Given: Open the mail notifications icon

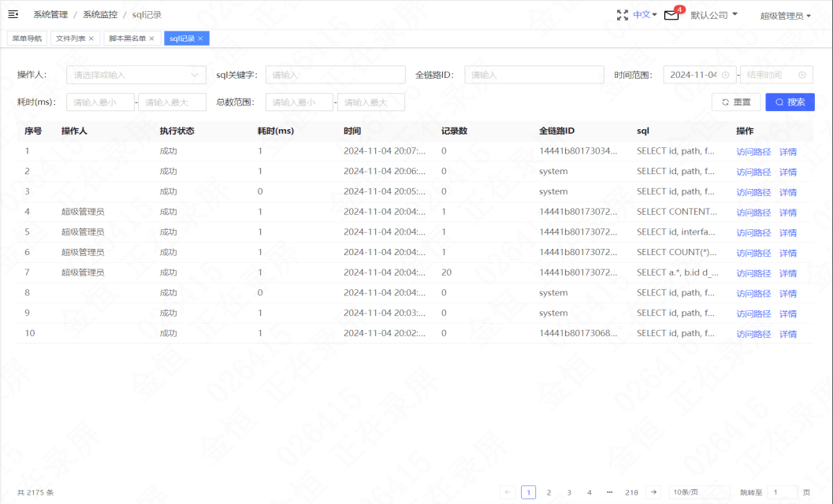Looking at the screenshot, I should click(x=671, y=15).
